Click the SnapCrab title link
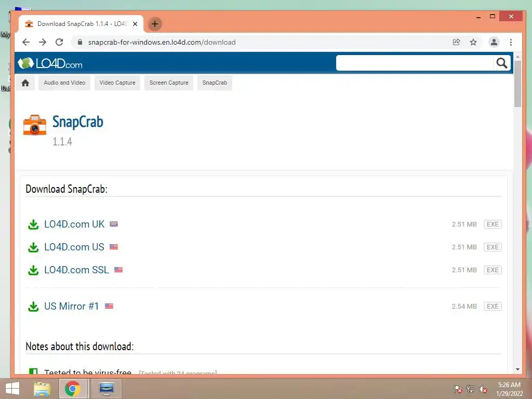 (x=78, y=122)
